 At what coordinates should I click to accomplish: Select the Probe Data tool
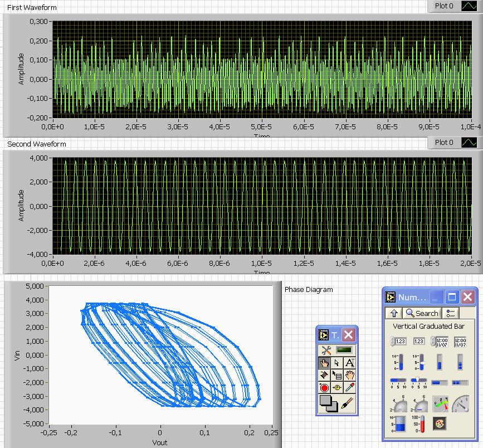(336, 388)
